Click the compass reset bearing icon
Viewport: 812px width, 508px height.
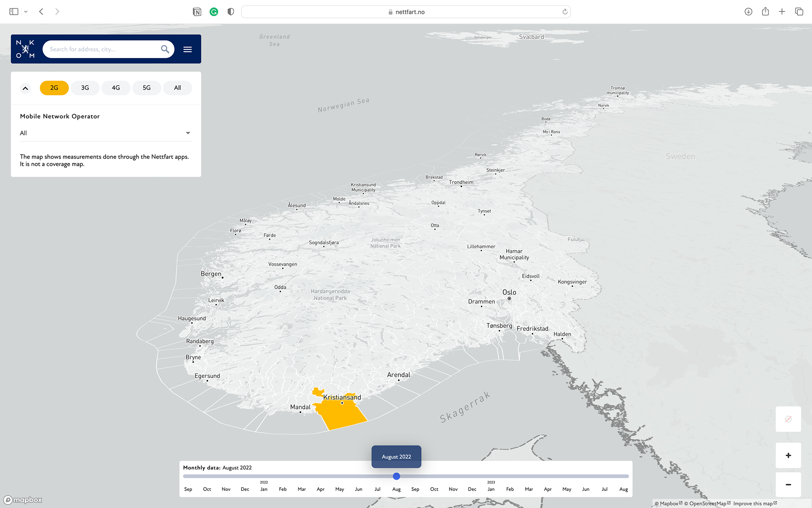click(788, 419)
